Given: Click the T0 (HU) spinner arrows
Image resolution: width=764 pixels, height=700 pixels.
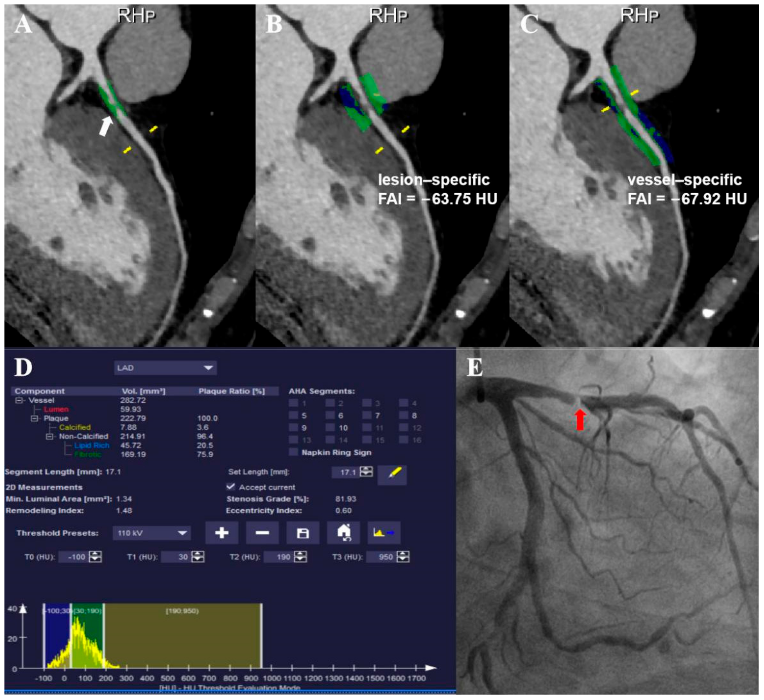Looking at the screenshot, I should pos(95,557).
